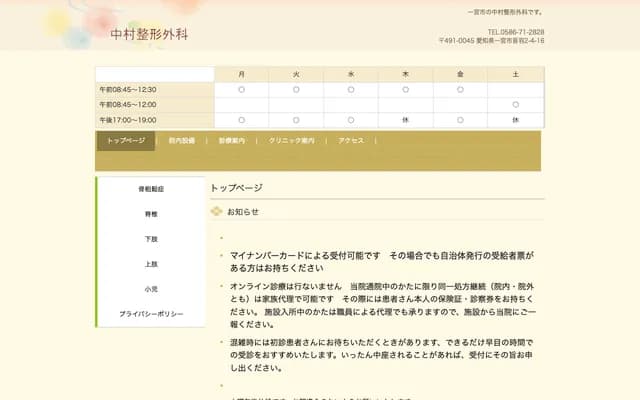Choose 下肢 from the sidebar menu
The image size is (640, 400).
(x=151, y=239)
